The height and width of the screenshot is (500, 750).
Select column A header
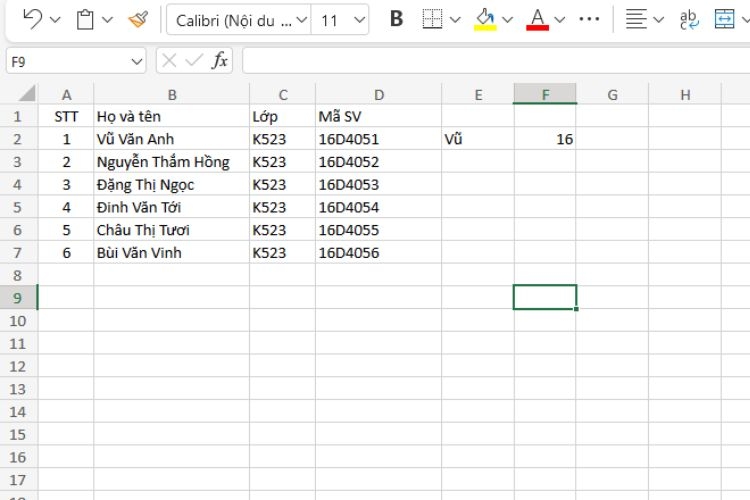(66, 95)
